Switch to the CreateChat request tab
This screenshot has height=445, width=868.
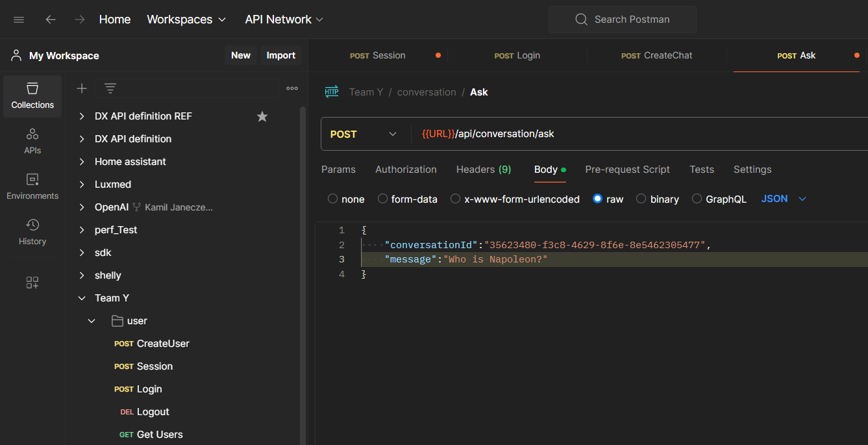[657, 55]
